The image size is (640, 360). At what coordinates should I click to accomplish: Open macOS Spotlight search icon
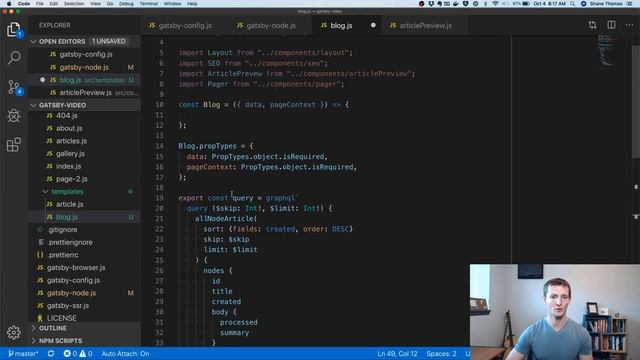point(573,4)
